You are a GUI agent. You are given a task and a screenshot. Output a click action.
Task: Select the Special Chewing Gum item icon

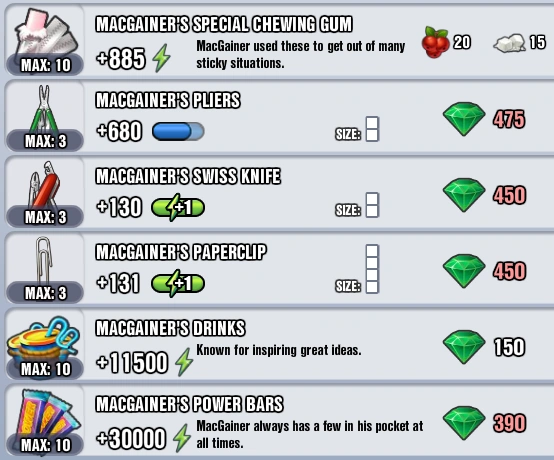[45, 35]
